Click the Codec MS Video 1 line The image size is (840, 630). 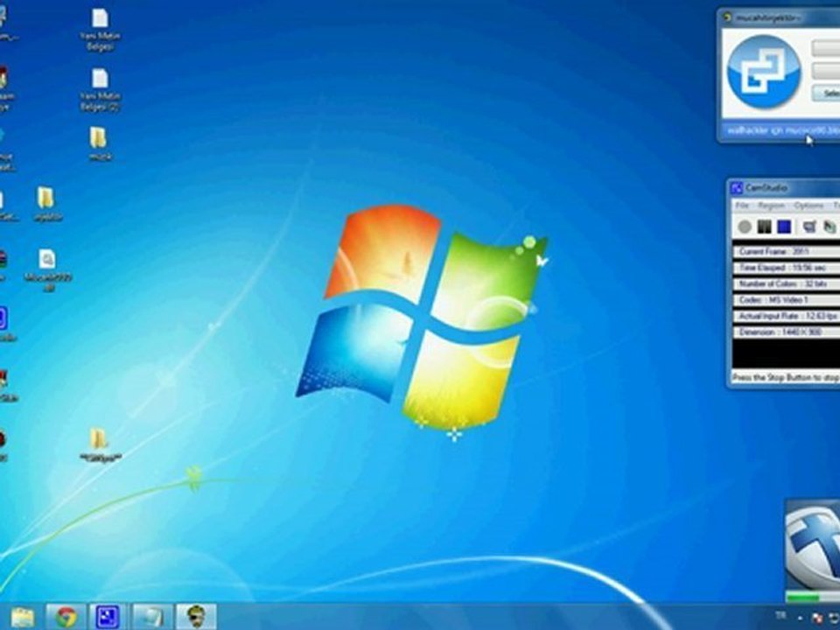(x=786, y=300)
